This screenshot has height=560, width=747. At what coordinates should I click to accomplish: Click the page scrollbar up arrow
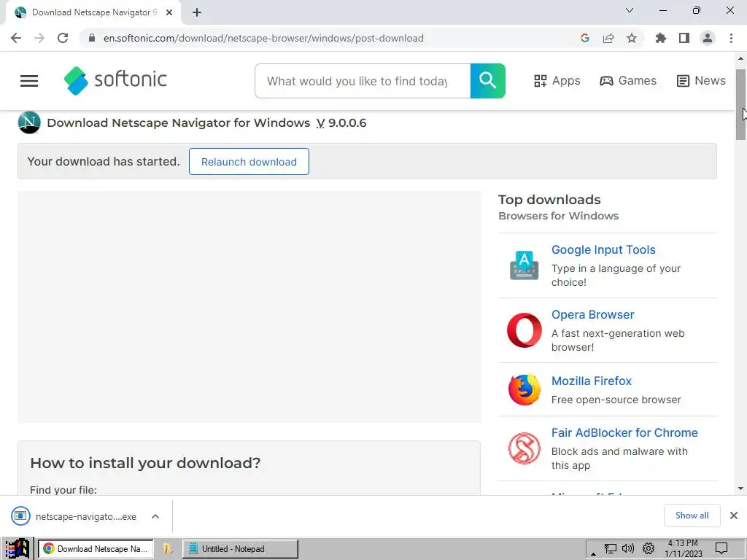click(740, 58)
